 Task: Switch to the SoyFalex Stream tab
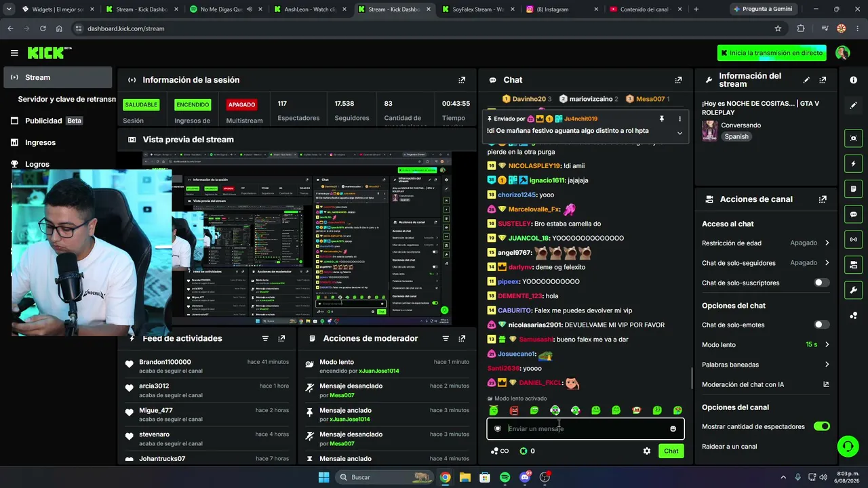click(x=477, y=9)
